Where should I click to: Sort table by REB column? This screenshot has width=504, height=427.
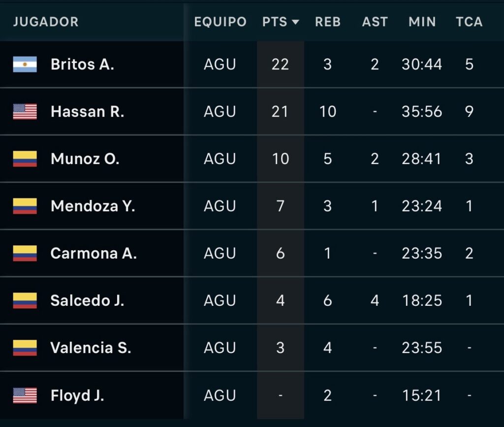[x=328, y=22]
